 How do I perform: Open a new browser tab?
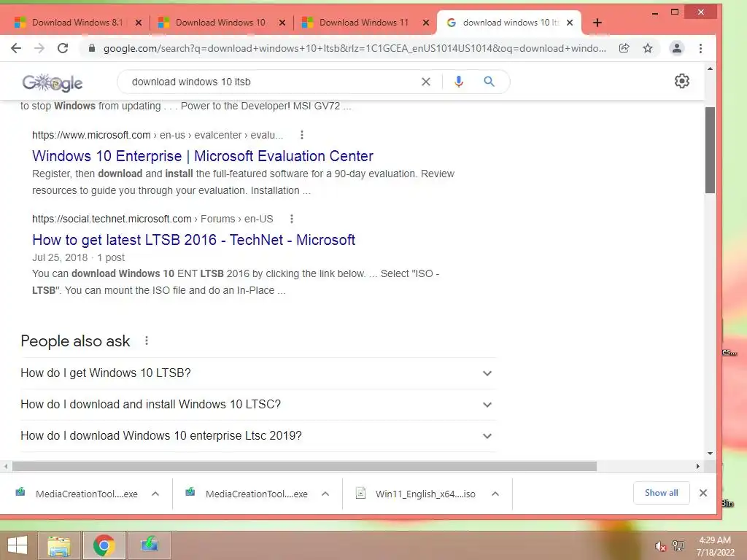[597, 23]
